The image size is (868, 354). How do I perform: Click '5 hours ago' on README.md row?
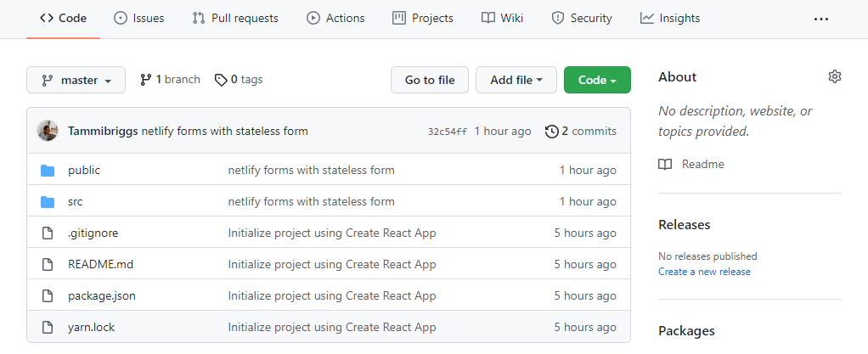point(585,264)
